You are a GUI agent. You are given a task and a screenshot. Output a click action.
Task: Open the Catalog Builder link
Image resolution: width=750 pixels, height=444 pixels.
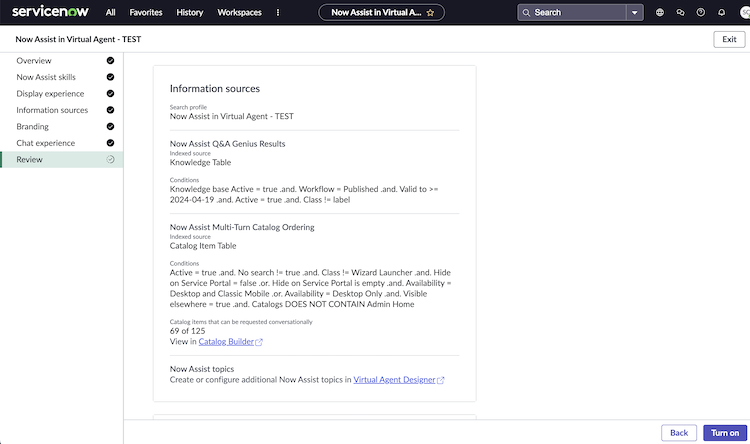[x=226, y=342]
